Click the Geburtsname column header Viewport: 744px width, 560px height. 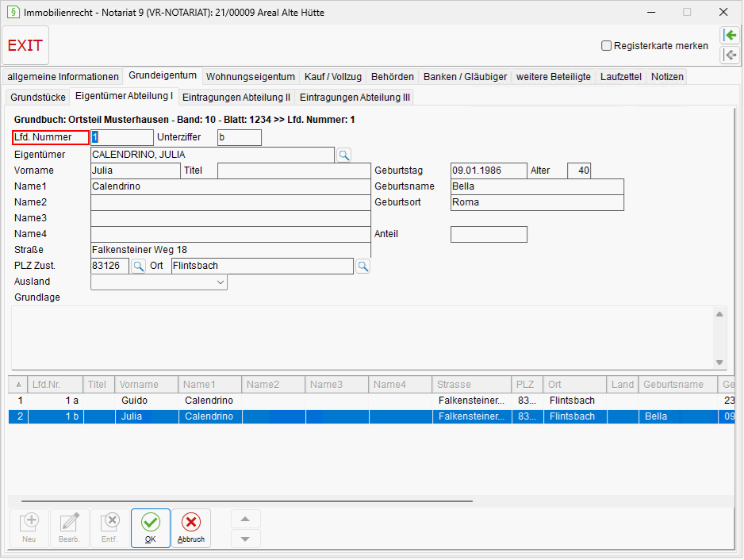(677, 385)
